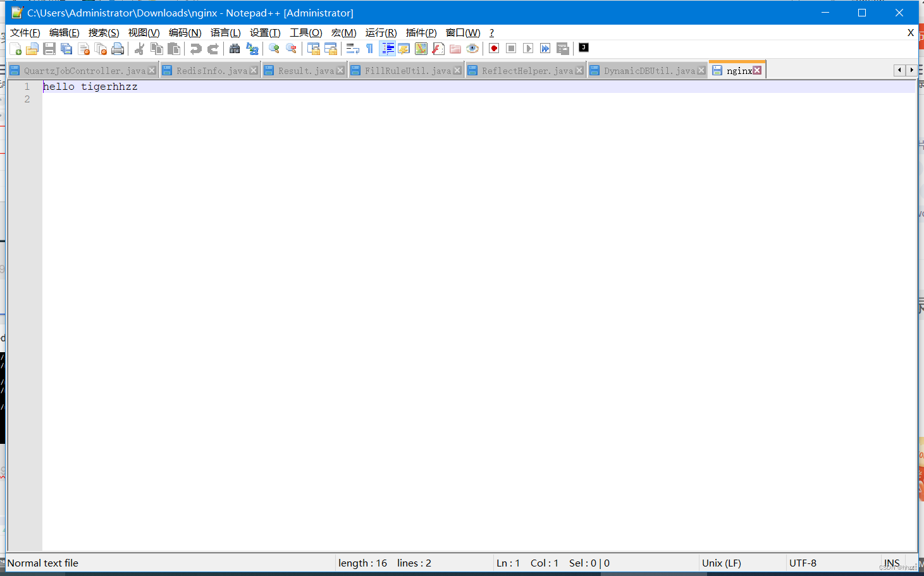The image size is (924, 576).
Task: Click the Print toolbar icon
Action: coord(118,49)
